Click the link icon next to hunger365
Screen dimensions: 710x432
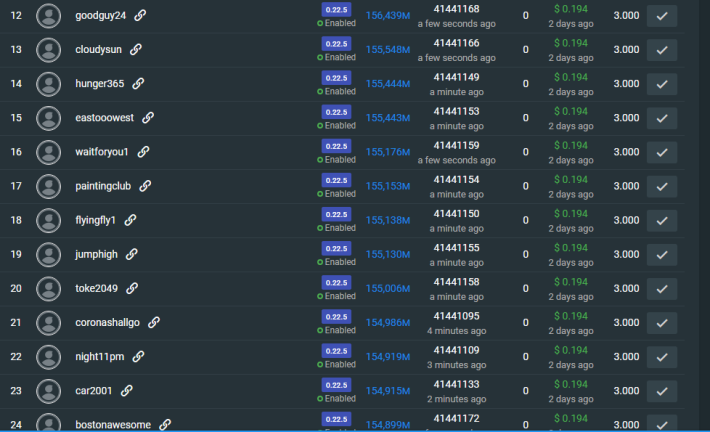pos(138,83)
